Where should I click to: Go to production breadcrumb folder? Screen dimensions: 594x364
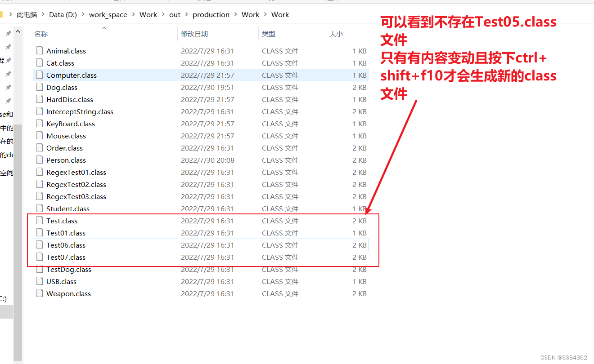[x=211, y=14]
